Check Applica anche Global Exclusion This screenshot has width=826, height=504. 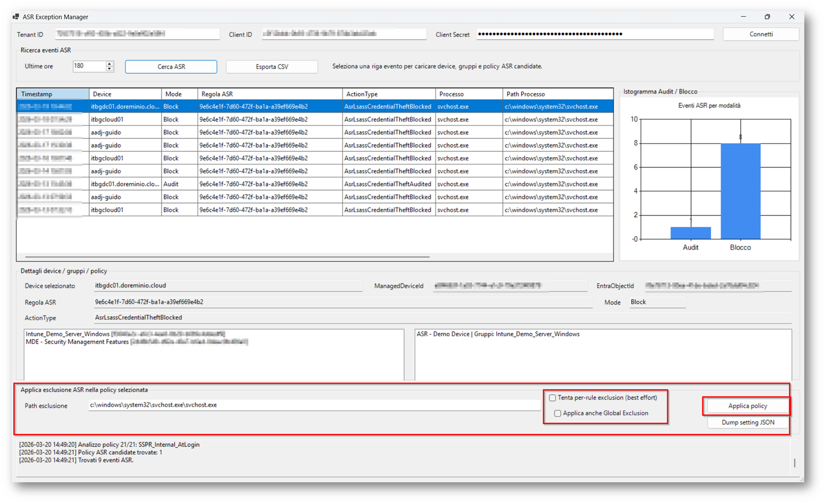coord(558,414)
